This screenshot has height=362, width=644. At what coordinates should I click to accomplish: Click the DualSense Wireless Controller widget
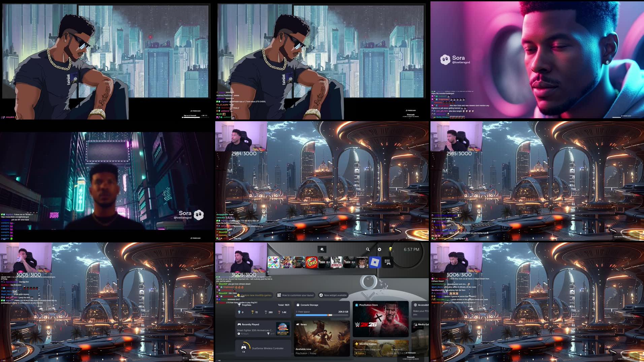263,348
